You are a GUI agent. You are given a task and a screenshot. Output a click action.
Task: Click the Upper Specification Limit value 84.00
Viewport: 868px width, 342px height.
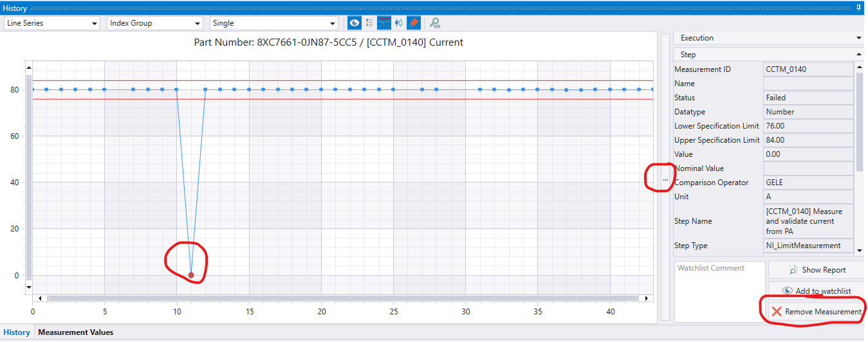pyautogui.click(x=808, y=140)
